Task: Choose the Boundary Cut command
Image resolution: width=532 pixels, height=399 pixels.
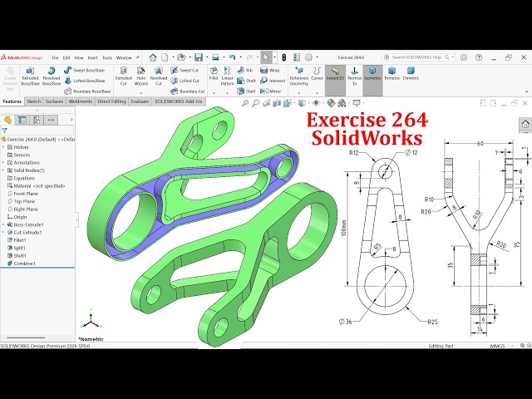Action: pos(188,91)
